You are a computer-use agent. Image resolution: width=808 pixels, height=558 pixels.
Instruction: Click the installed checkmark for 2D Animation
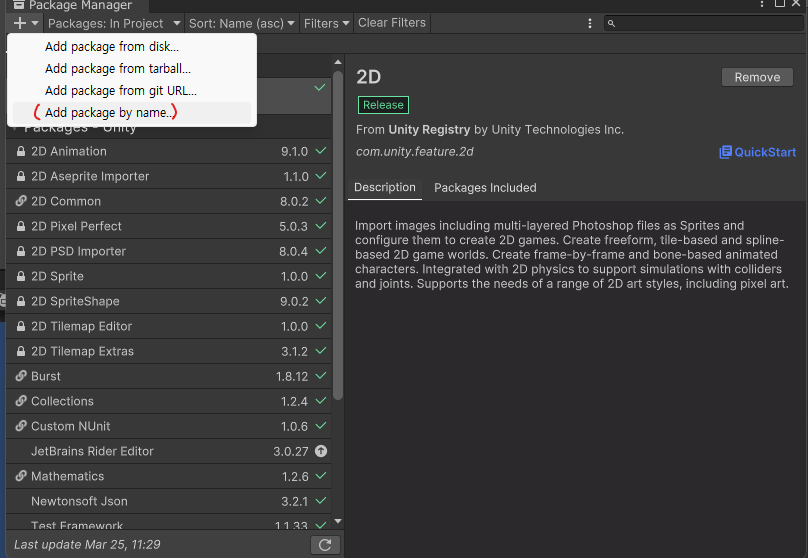point(321,151)
